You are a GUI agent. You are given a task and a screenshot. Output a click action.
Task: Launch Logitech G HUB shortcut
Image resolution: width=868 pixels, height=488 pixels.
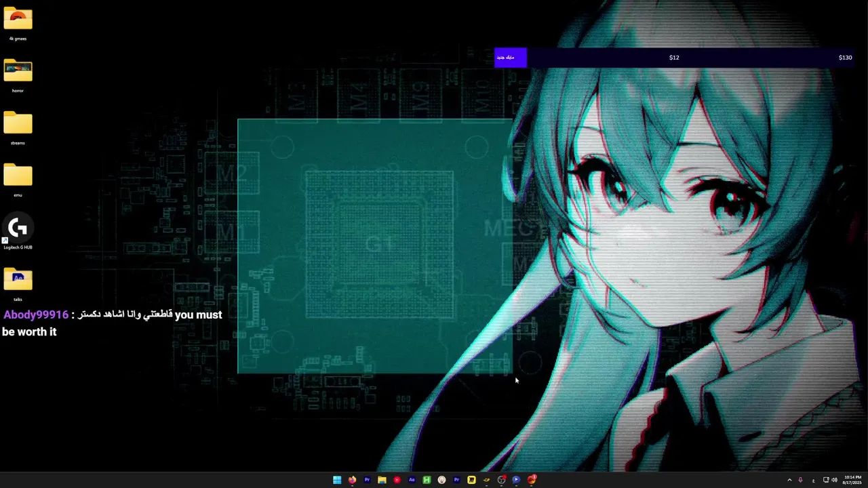click(x=18, y=232)
